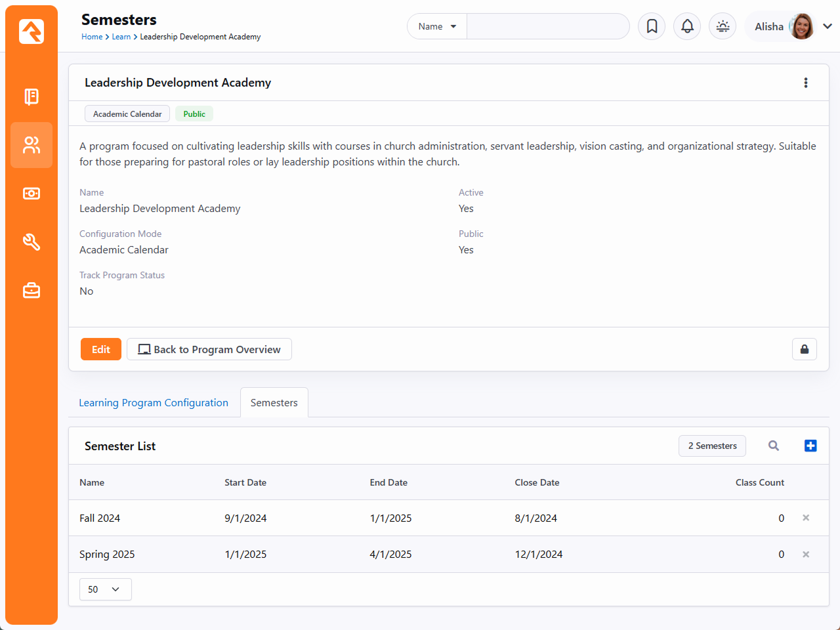Open the People section in sidebar
840x630 pixels.
coord(31,145)
